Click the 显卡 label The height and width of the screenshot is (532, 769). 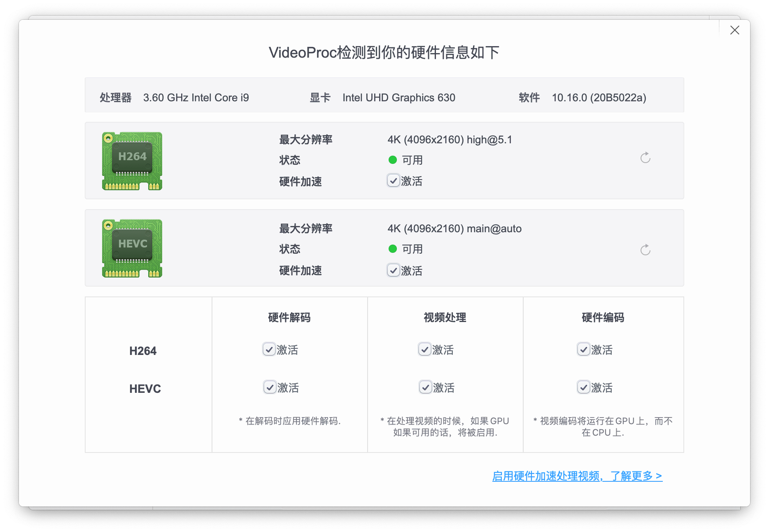320,98
